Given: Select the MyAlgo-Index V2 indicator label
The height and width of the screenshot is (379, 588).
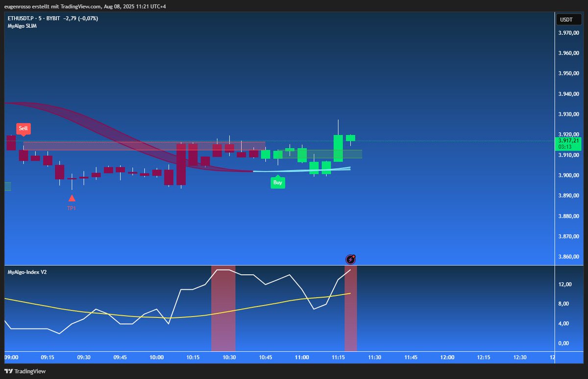Looking at the screenshot, I should 27,271.
